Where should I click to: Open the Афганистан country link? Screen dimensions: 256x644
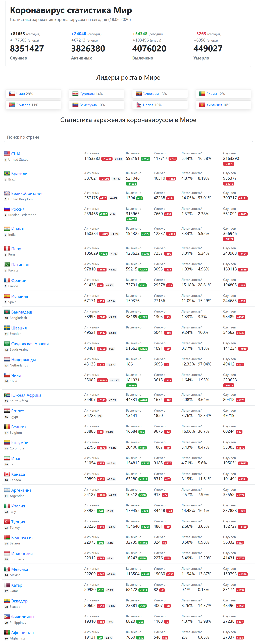tap(22, 632)
